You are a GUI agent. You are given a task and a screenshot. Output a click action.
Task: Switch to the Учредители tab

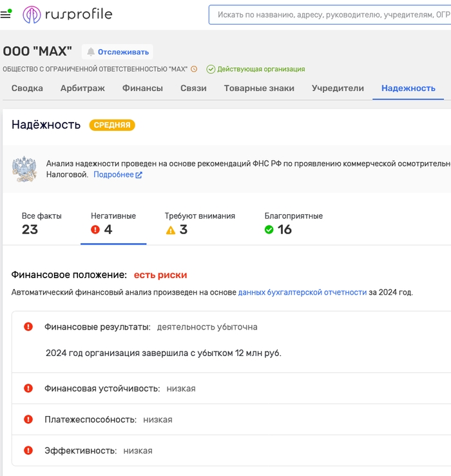[338, 88]
